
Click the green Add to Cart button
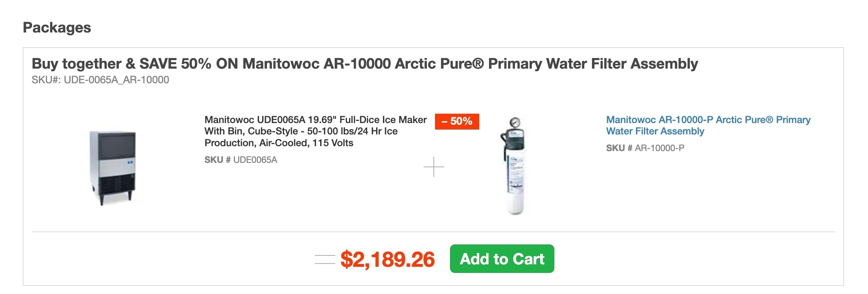click(x=502, y=259)
